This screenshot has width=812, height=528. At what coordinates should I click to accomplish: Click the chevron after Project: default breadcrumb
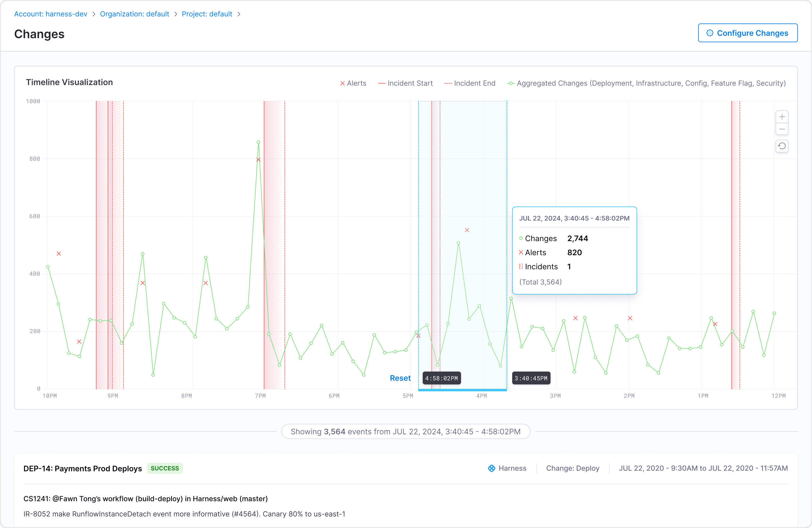point(239,14)
